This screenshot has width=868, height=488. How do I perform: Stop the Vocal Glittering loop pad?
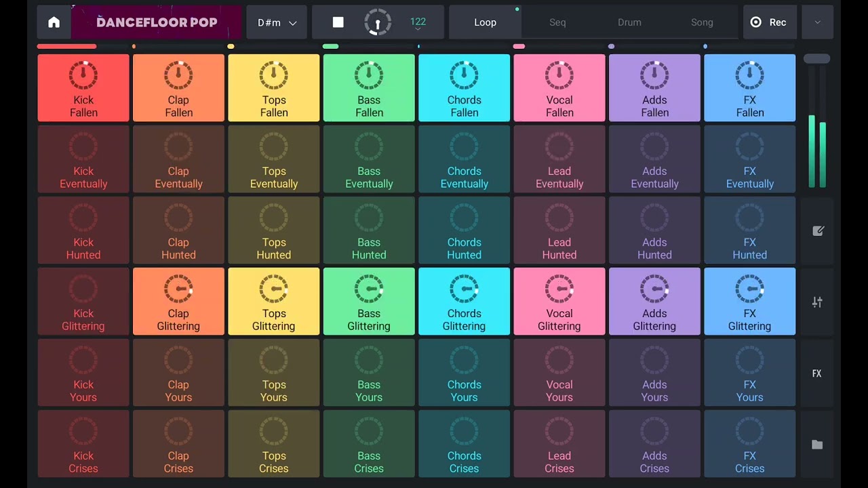[x=559, y=302]
